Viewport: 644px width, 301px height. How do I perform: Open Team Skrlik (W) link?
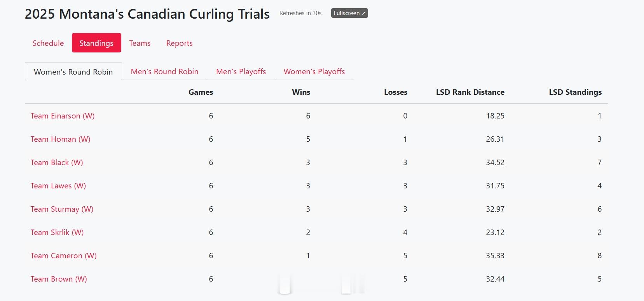coord(57,232)
